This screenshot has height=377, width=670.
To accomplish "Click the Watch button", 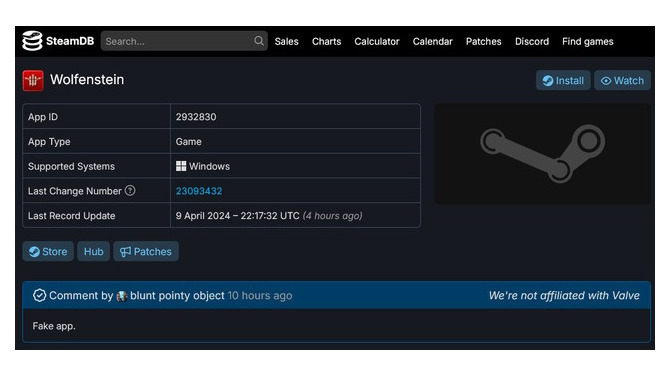I will point(622,80).
